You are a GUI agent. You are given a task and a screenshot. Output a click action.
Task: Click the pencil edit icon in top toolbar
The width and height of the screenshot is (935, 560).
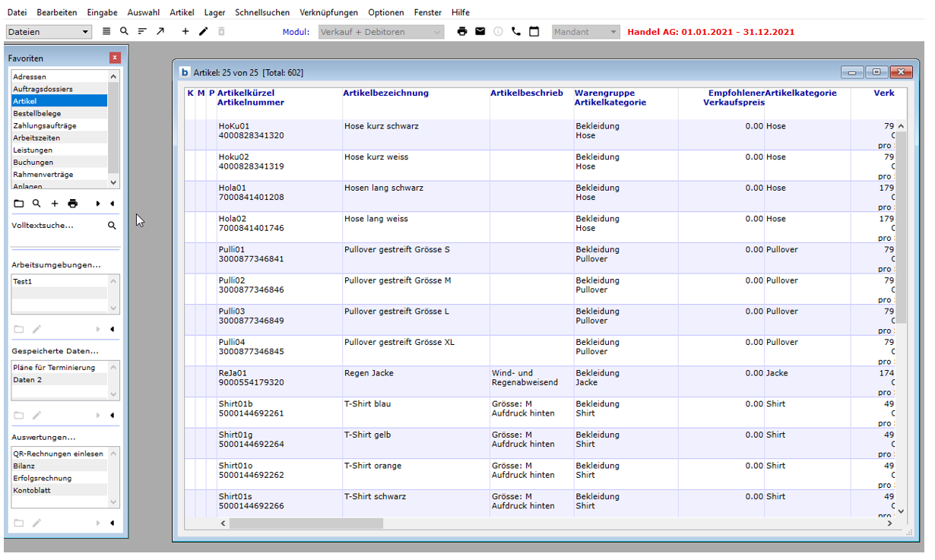tap(203, 31)
